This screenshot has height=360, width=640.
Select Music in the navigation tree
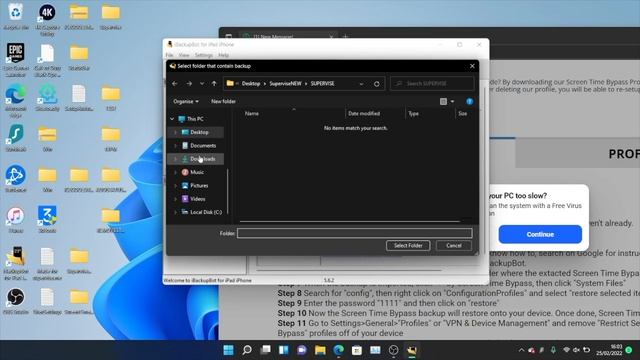pos(197,172)
